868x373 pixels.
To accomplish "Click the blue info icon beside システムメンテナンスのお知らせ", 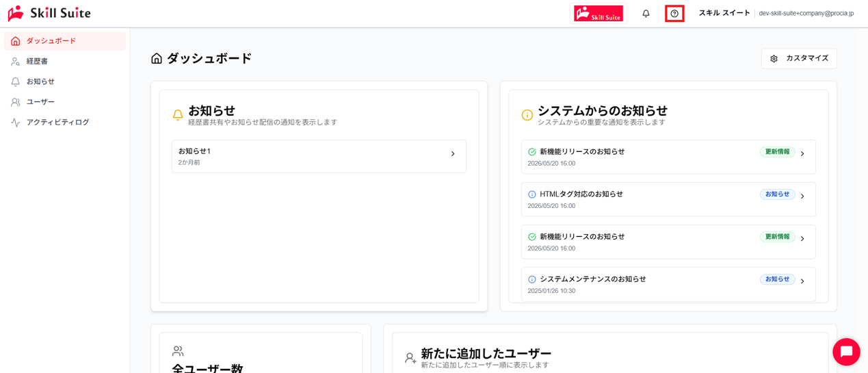I will pos(532,279).
